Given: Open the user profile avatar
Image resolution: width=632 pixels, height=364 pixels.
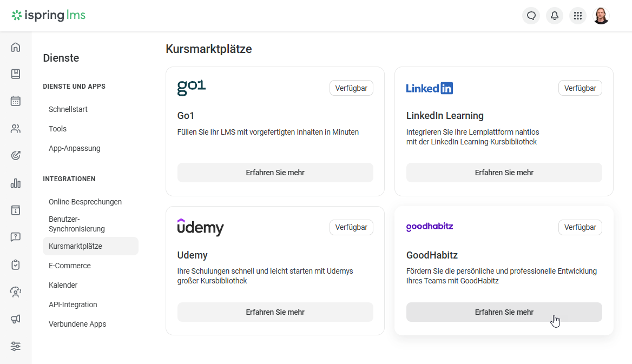Looking at the screenshot, I should (x=601, y=16).
